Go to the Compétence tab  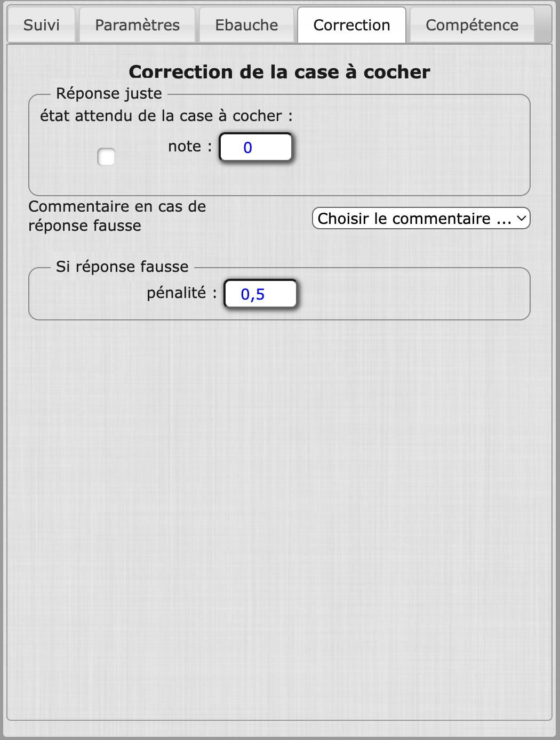(472, 25)
